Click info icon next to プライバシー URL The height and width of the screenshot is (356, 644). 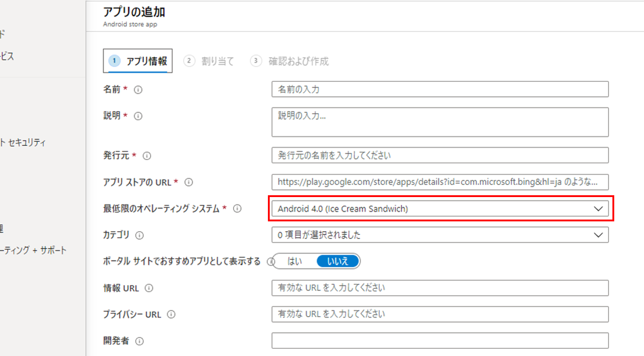[x=171, y=315]
